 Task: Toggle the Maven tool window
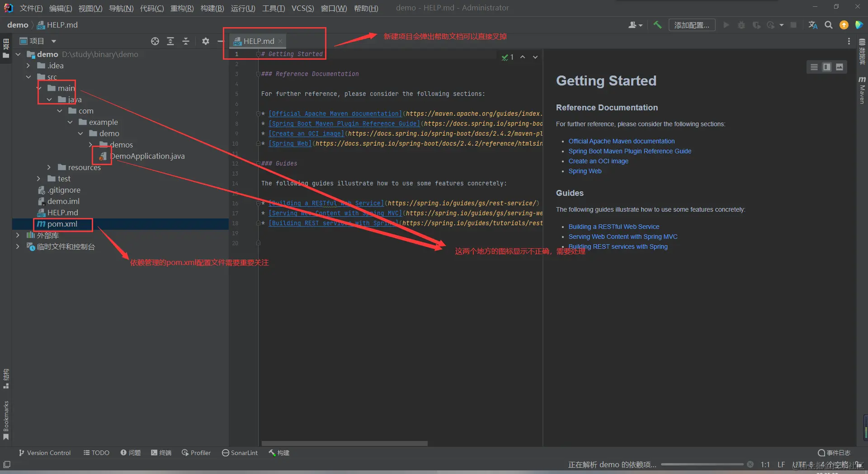862,90
